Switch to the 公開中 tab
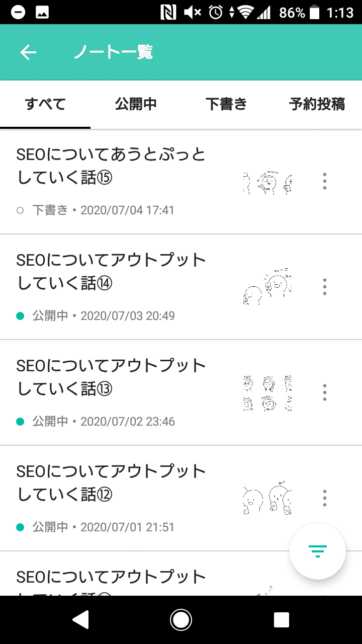Viewport: 362px width, 644px height. pos(136,104)
